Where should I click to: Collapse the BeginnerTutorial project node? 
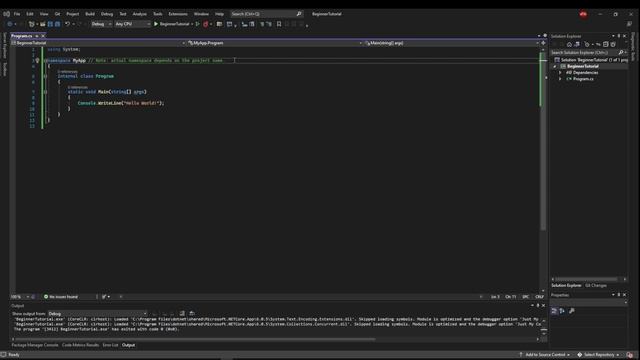[x=555, y=66]
